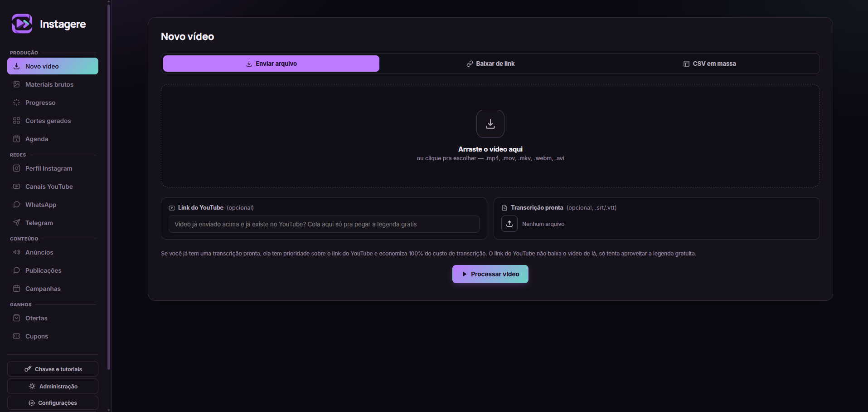Click the 'Link do YouTube' label

201,208
